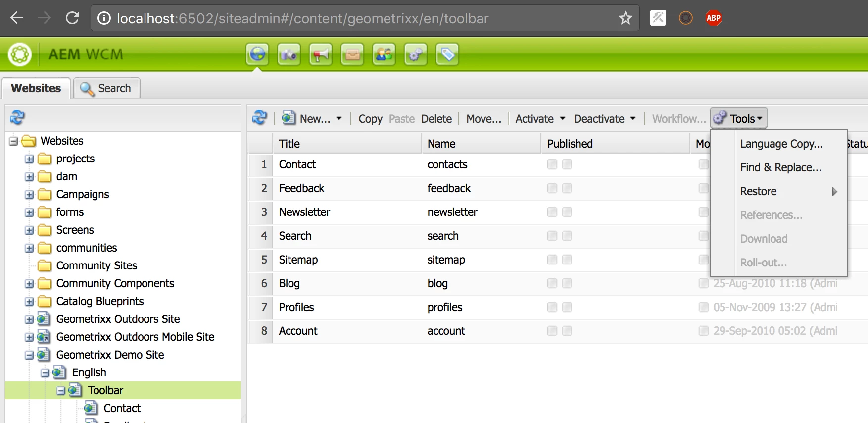Choose Language Copy from Tools menu
The width and height of the screenshot is (868, 423).
[x=781, y=144]
